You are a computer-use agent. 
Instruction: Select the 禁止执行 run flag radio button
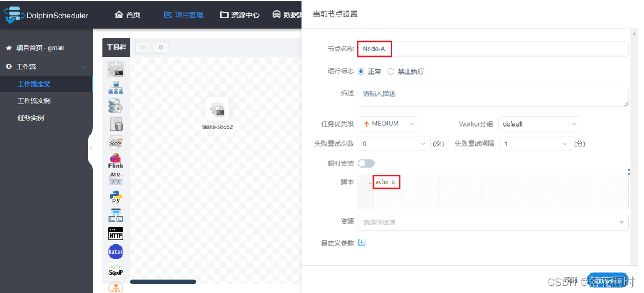pyautogui.click(x=391, y=71)
